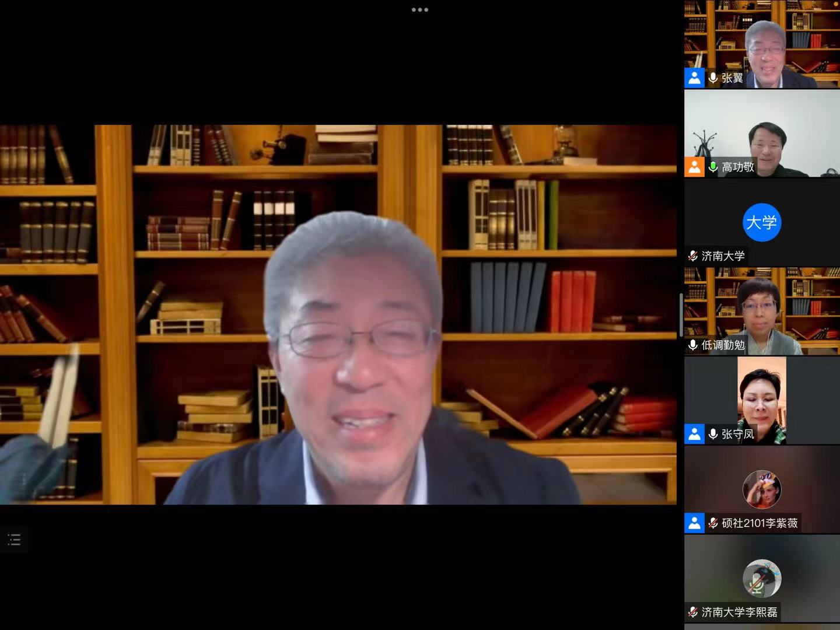Viewport: 840px width, 630px height.
Task: Click the 济南大学李熙磊 name label
Action: (x=739, y=612)
